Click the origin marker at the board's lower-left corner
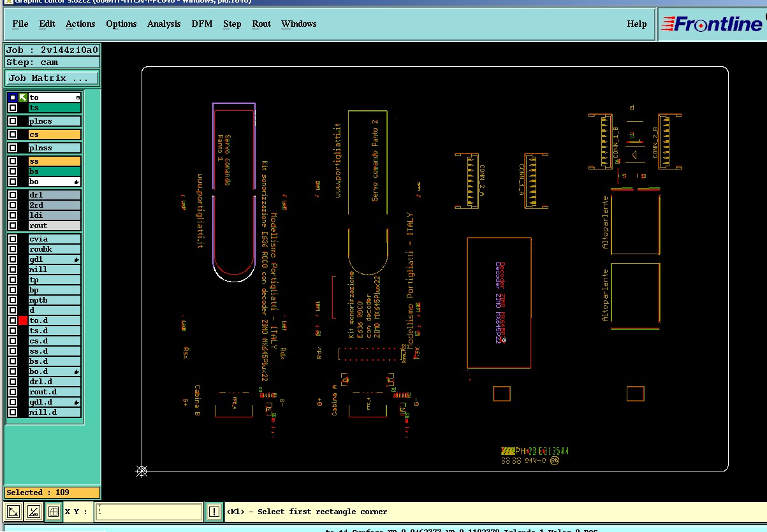 [x=142, y=471]
